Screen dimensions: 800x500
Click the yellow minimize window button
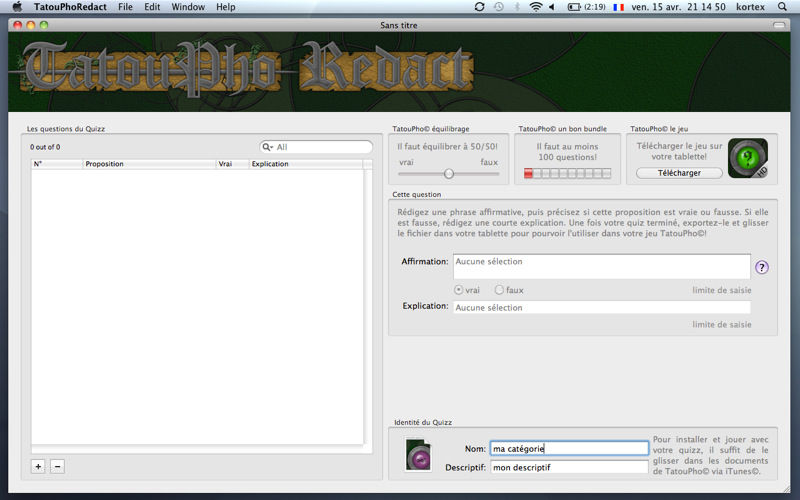point(31,24)
